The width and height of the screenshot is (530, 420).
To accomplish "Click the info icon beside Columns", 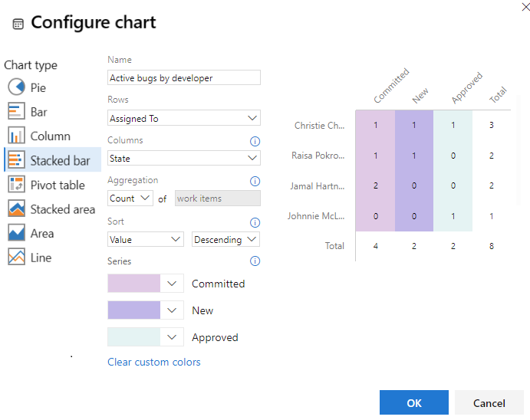I will click(x=255, y=141).
